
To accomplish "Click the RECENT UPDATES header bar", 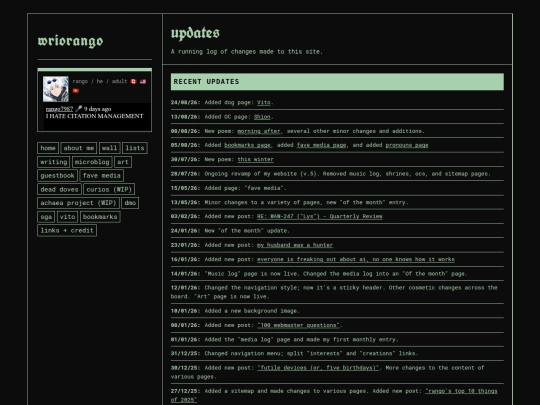I will [x=337, y=82].
